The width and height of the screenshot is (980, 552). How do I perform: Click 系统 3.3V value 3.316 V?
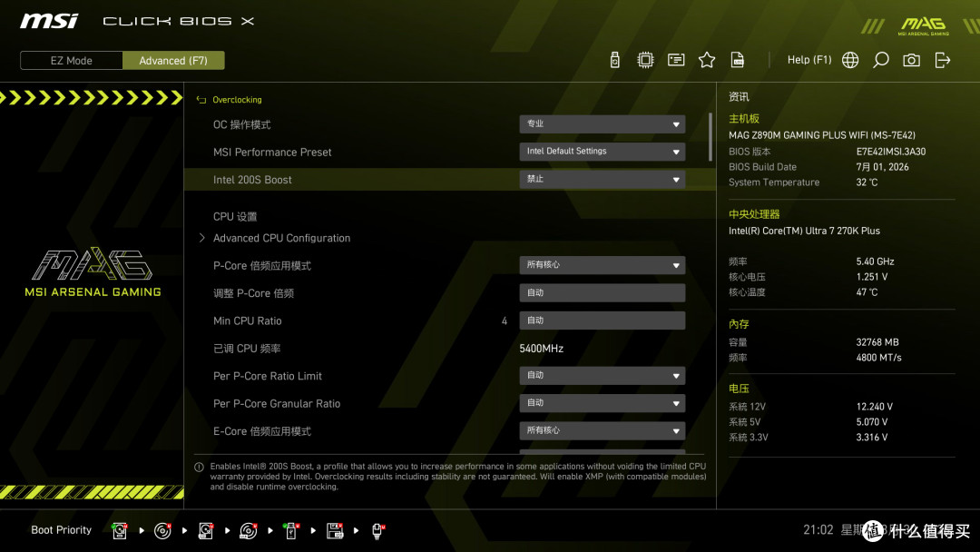pos(872,437)
